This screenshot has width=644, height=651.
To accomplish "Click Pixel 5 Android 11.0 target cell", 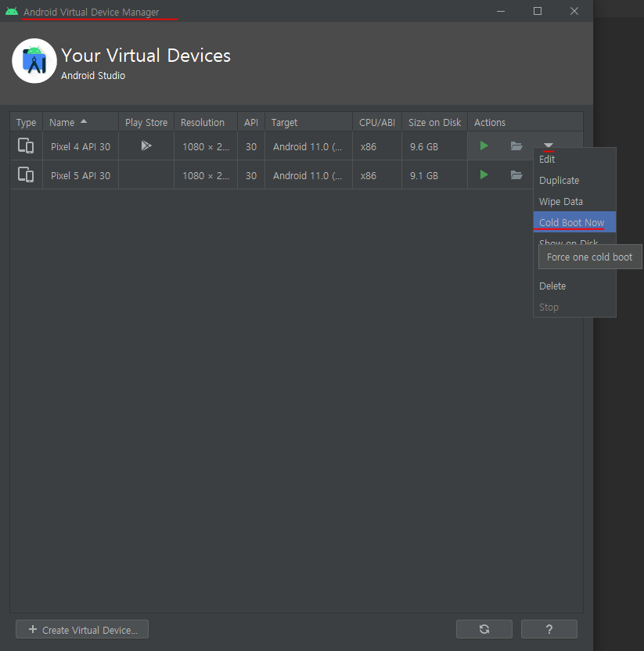I will pyautogui.click(x=308, y=175).
